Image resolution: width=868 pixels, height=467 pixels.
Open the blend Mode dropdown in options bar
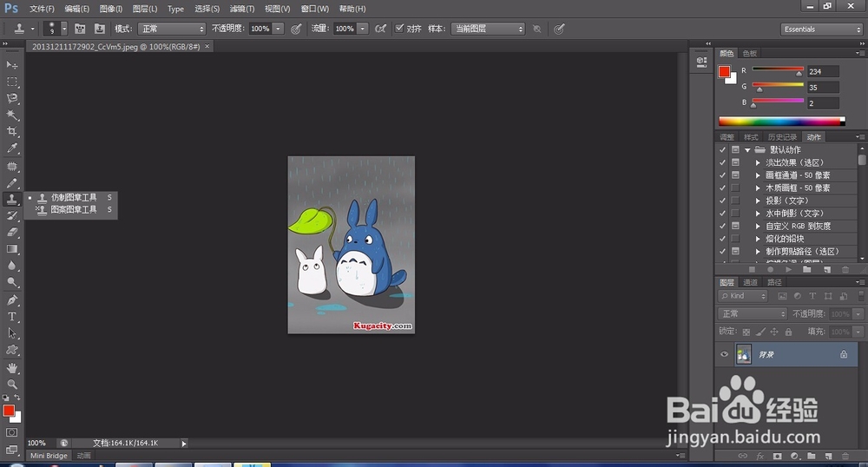tap(172, 29)
